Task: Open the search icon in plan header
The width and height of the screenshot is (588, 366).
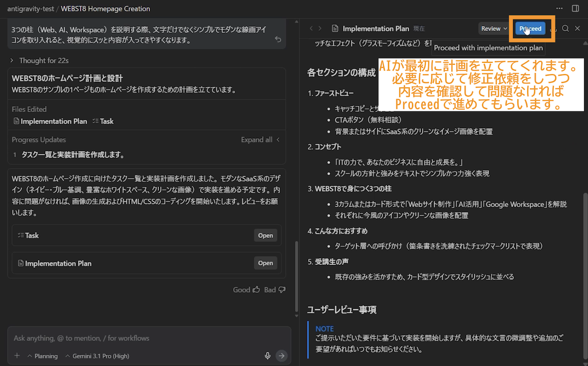Action: 565,28
